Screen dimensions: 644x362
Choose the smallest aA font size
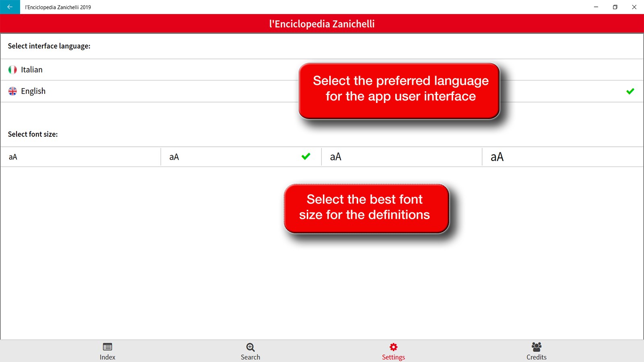[x=80, y=157]
